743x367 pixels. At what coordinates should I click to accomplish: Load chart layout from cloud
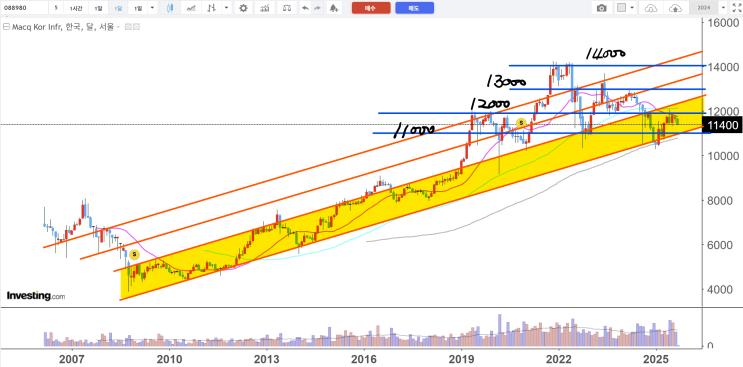tap(651, 8)
